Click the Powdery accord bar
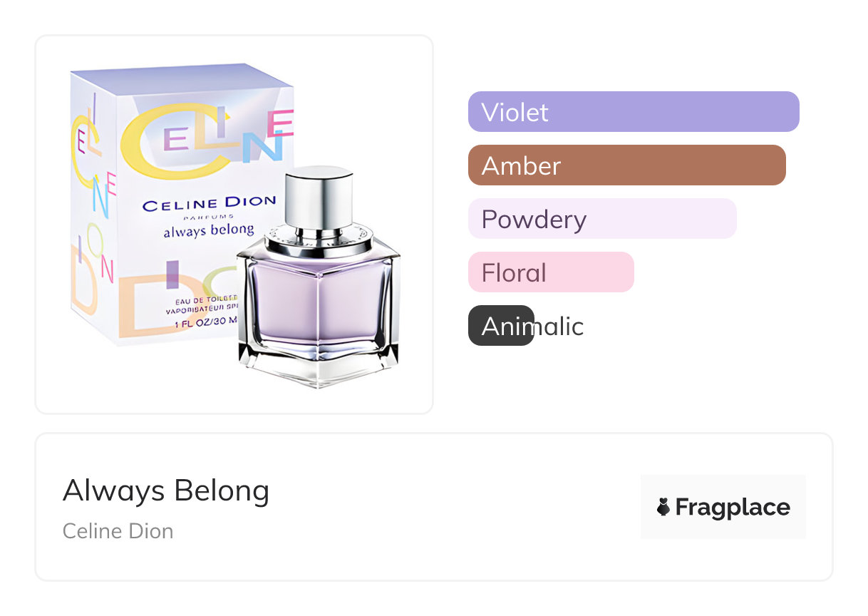This screenshot has width=868, height=616. 601,219
